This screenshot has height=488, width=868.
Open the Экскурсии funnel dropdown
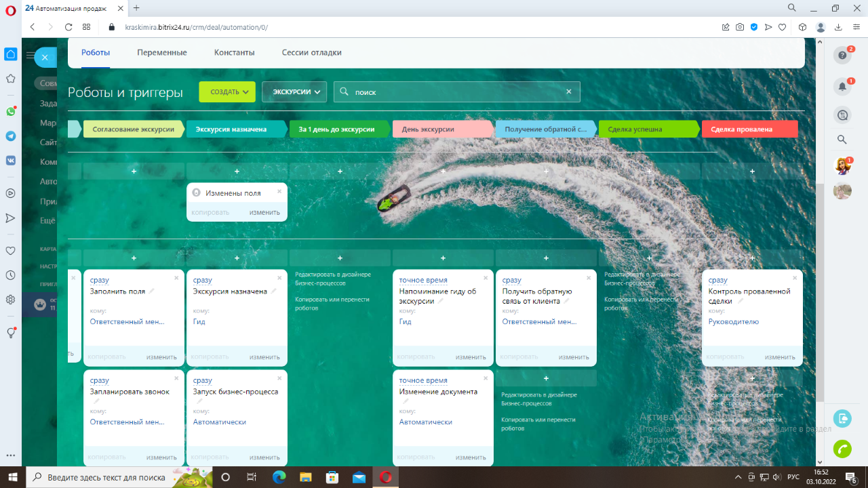pos(294,92)
